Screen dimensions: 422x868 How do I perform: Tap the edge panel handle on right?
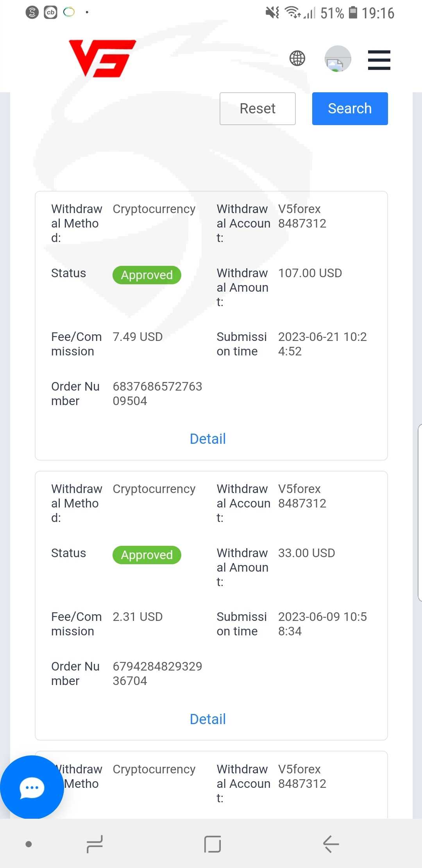point(420,512)
